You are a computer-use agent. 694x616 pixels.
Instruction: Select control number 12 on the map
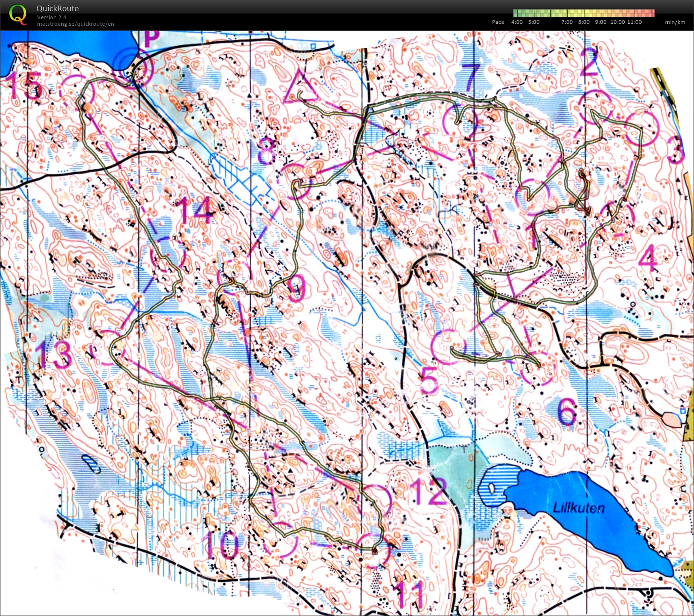click(x=429, y=491)
